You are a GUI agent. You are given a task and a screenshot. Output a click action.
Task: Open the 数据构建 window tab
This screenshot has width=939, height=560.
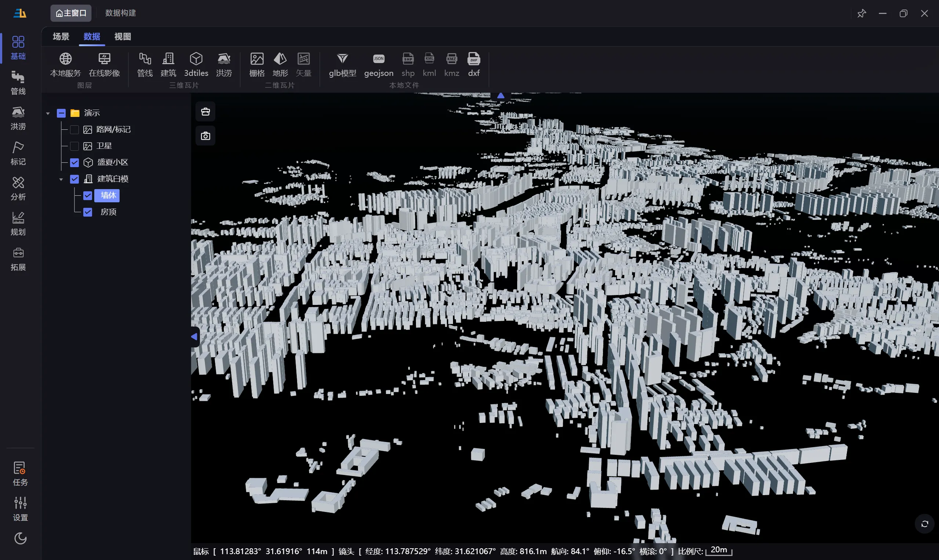coord(120,13)
